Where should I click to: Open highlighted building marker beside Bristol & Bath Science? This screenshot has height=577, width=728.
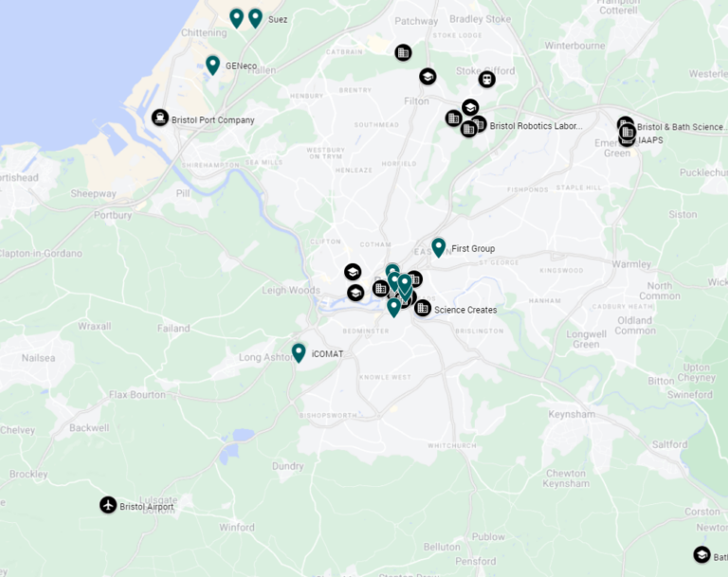tap(628, 132)
